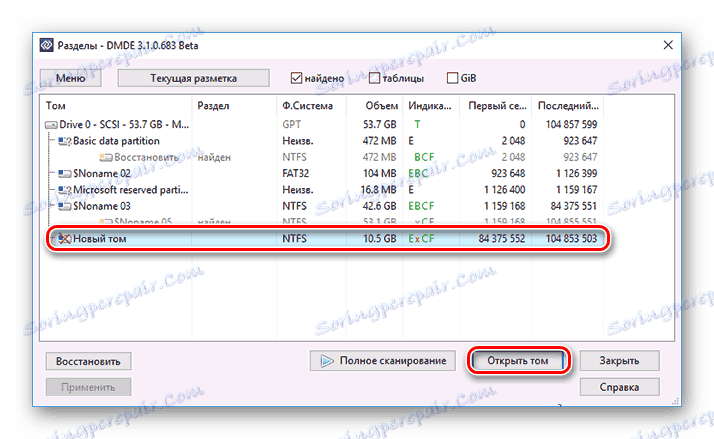Select the $Noname 02 row
The image size is (714, 439).
(x=322, y=174)
